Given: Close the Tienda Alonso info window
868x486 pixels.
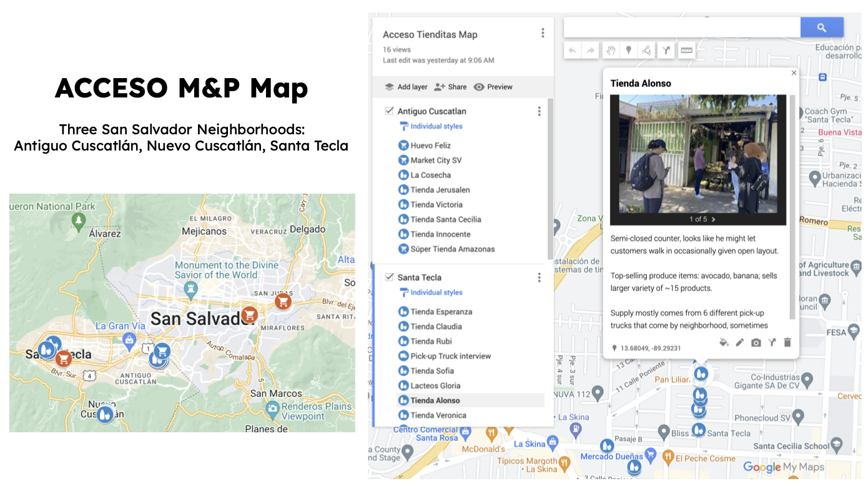Looking at the screenshot, I should point(794,73).
